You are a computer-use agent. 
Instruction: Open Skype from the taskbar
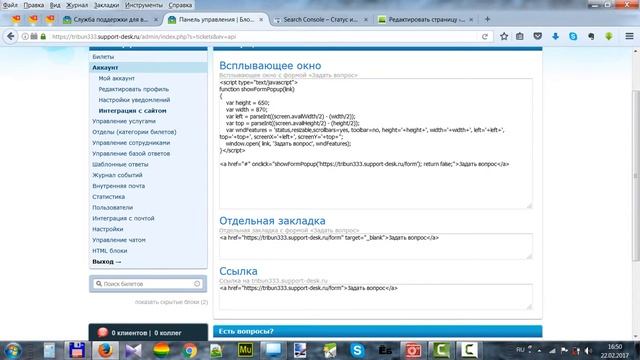[357, 351]
